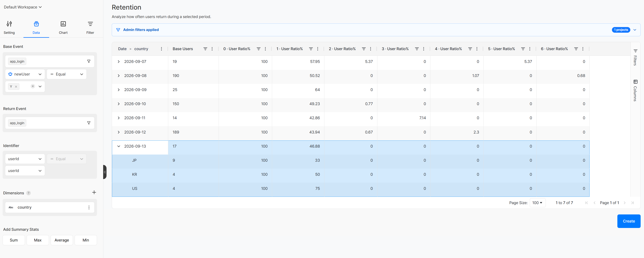Open the Equal operator dropdown in Base Event
Image resolution: width=644 pixels, height=258 pixels.
coord(67,74)
